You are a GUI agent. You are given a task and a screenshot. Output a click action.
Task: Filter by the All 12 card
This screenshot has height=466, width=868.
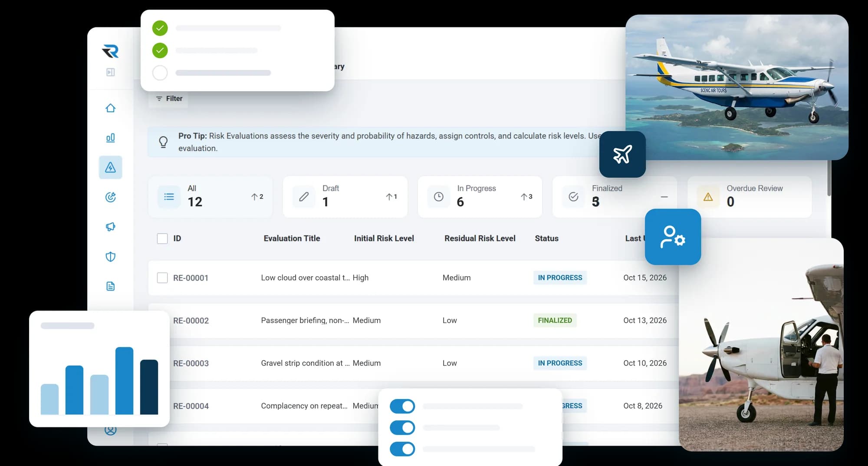coord(210,197)
